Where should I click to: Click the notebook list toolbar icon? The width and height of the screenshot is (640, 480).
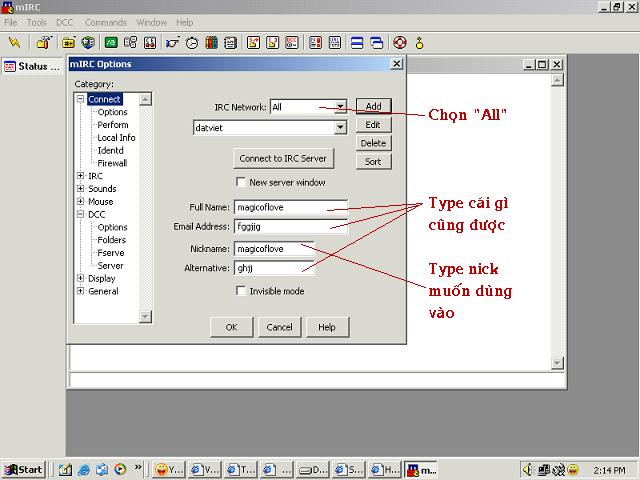pos(231,42)
